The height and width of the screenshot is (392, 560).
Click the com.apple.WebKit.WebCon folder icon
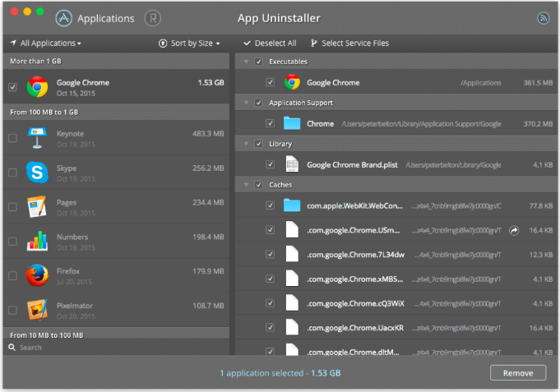(292, 205)
